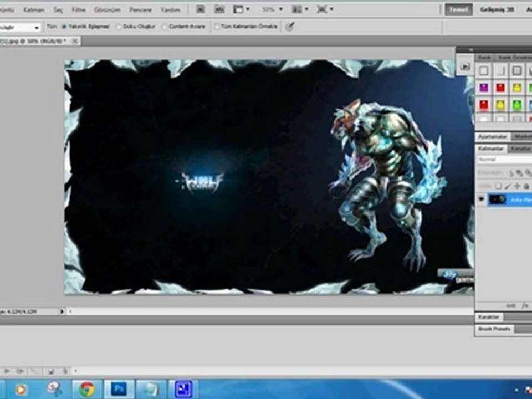This screenshot has height=399, width=532.
Task: Open the status bar document info arrow
Action: [62, 311]
